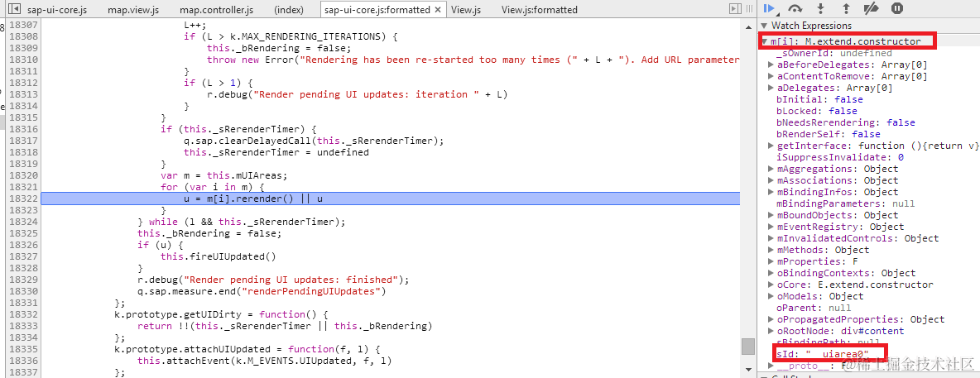Click the vertical scrollbar thumb of code editor
The height and width of the screenshot is (378, 980).
(747, 346)
